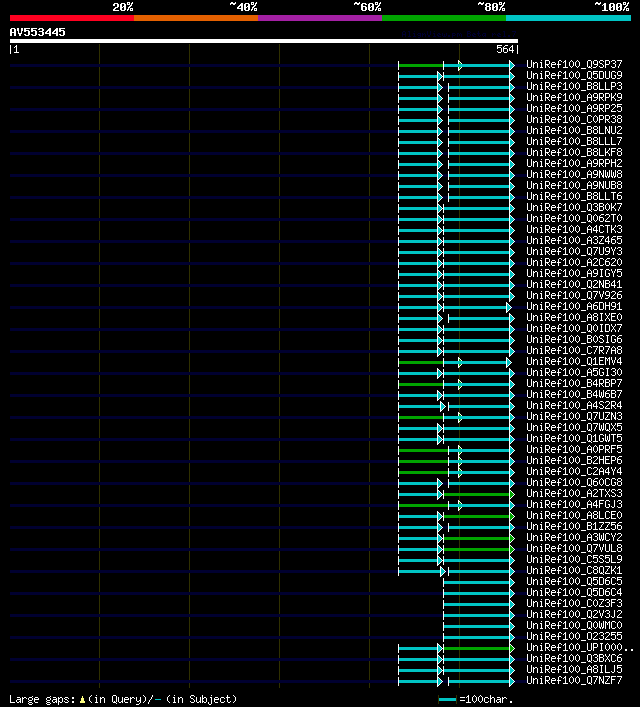The height and width of the screenshot is (707, 640).
Task: Select the UniRef100_Q062T0 label
Action: (x=574, y=218)
